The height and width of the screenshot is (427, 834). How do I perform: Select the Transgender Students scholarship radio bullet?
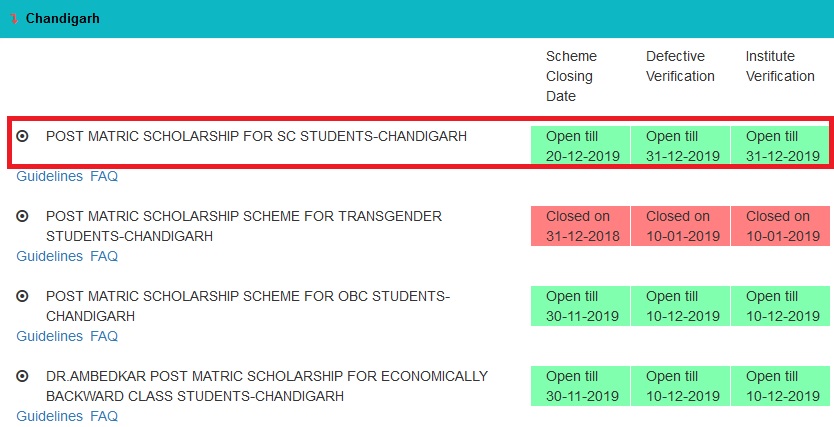(22, 216)
